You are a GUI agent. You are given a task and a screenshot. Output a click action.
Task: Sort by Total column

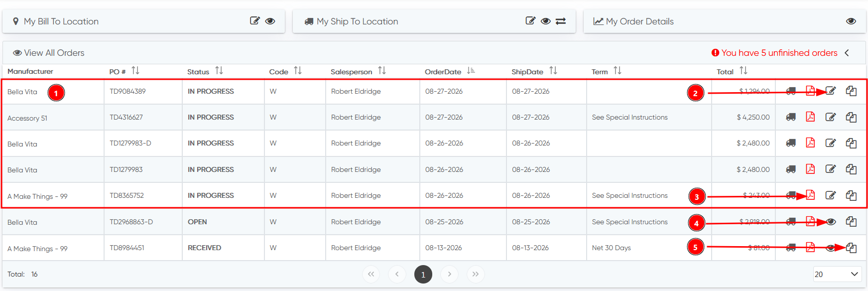[744, 71]
